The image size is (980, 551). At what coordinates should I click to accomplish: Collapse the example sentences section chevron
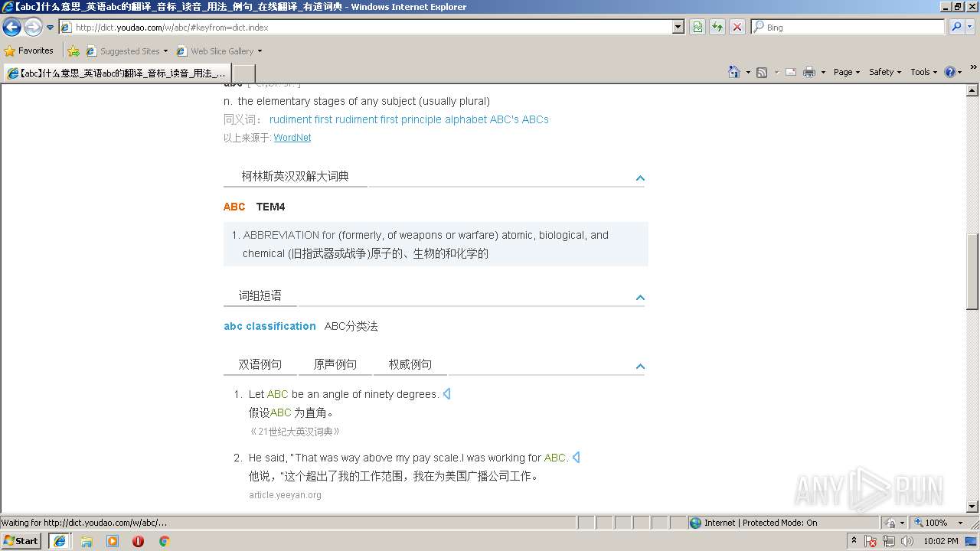[x=640, y=367]
